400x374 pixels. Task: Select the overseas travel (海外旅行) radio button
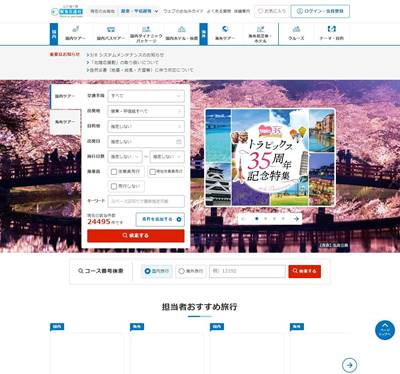[x=181, y=271]
